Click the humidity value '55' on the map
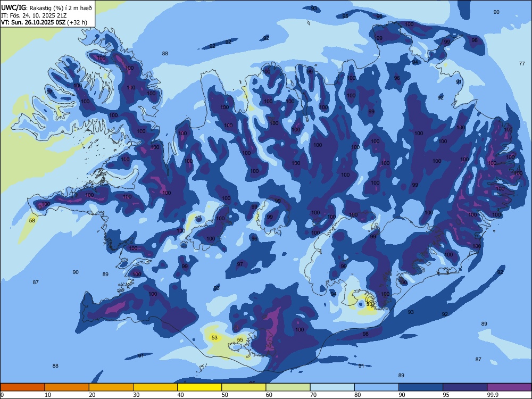Screen dimensions: 532x399 click(x=240, y=339)
